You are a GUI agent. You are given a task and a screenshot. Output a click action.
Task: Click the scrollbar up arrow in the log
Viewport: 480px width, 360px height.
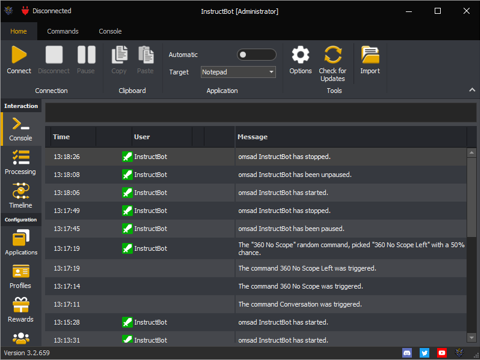pyautogui.click(x=471, y=153)
